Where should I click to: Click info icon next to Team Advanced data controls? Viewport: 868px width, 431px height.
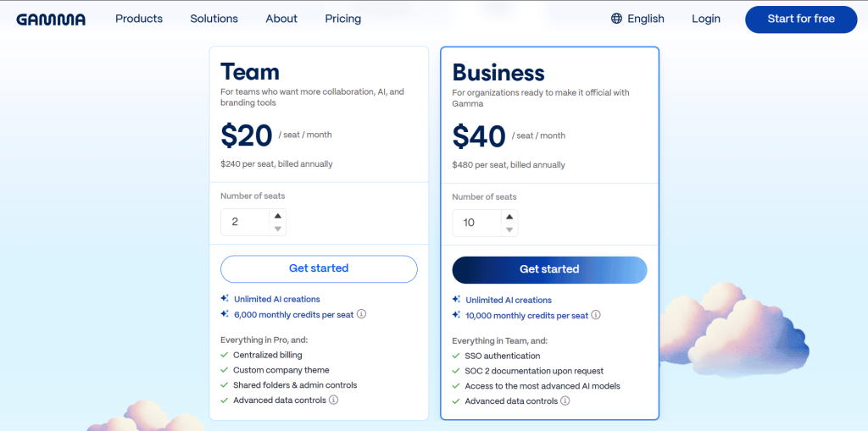coord(334,400)
